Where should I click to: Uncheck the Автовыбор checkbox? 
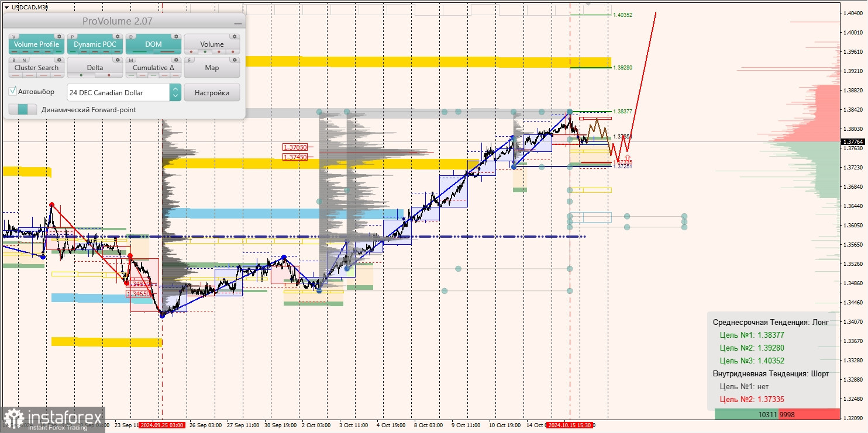point(13,92)
